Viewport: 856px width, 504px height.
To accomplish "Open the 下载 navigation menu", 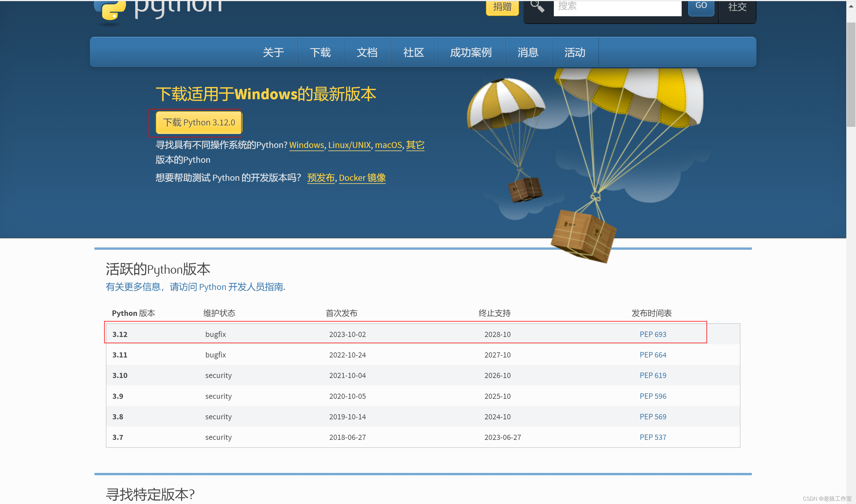I will (x=320, y=52).
